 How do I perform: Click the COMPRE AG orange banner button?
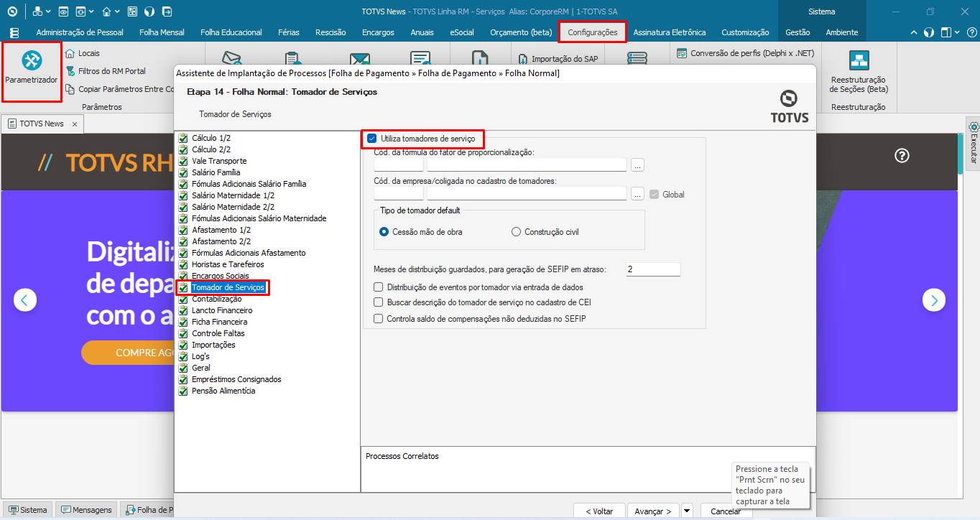pyautogui.click(x=129, y=353)
